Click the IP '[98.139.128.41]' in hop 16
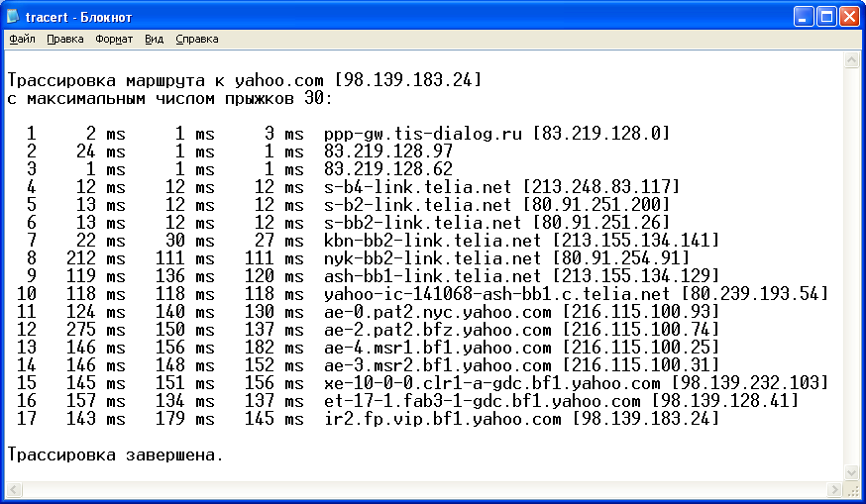 725,400
